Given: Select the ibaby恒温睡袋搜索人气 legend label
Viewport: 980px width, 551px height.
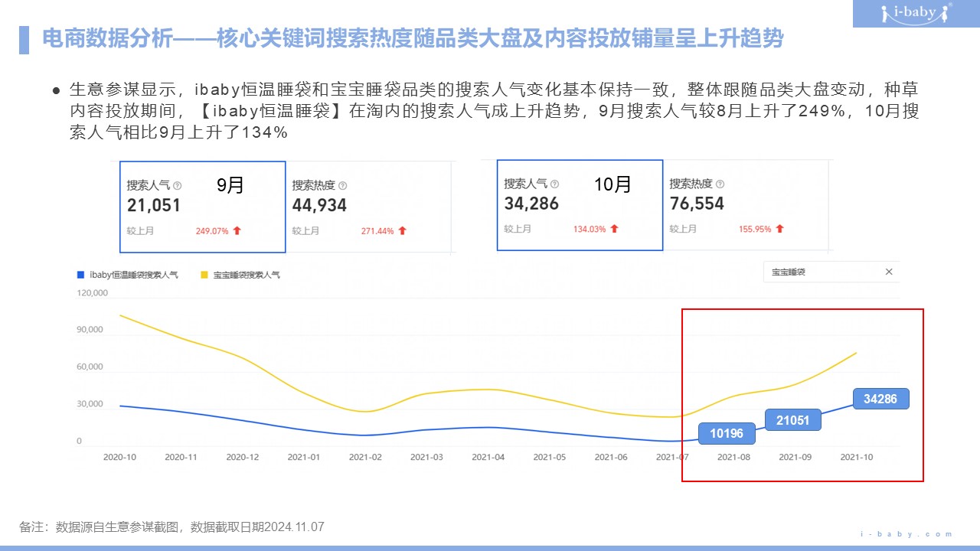Looking at the screenshot, I should click(134, 274).
